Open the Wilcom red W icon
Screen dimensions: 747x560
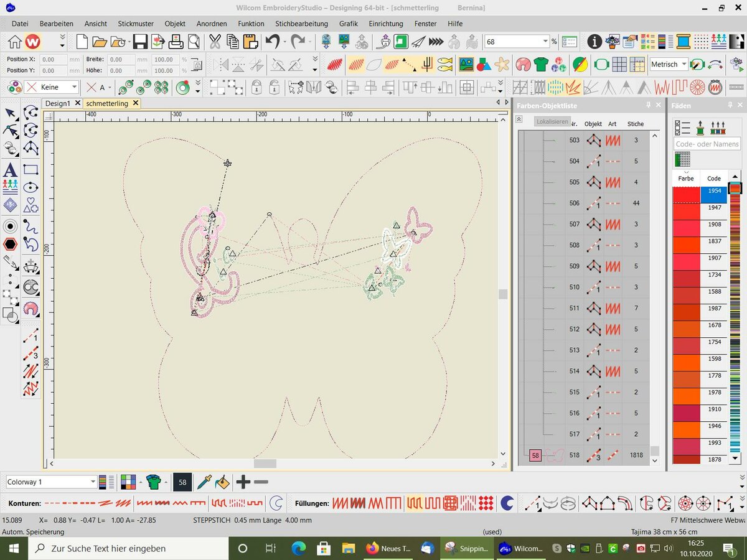pyautogui.click(x=32, y=42)
